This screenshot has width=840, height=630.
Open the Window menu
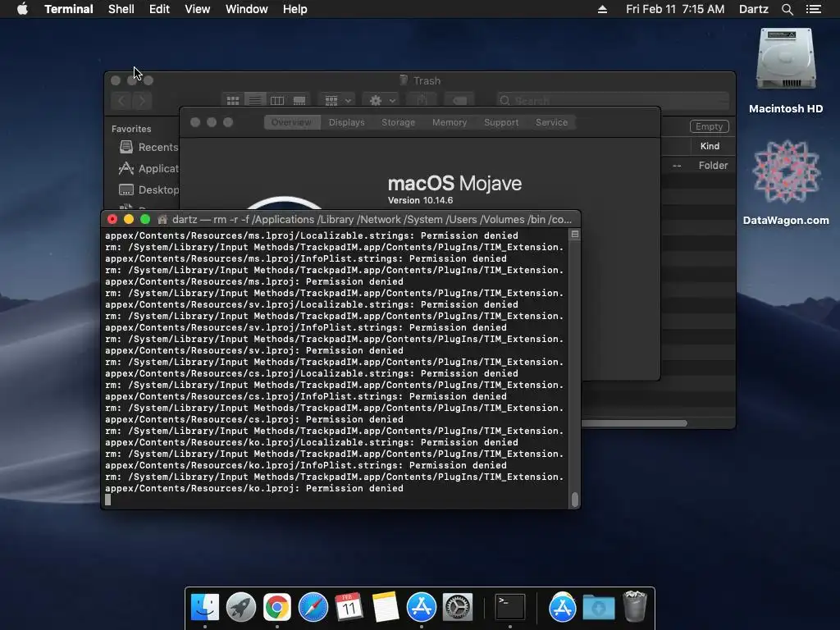[x=246, y=9]
